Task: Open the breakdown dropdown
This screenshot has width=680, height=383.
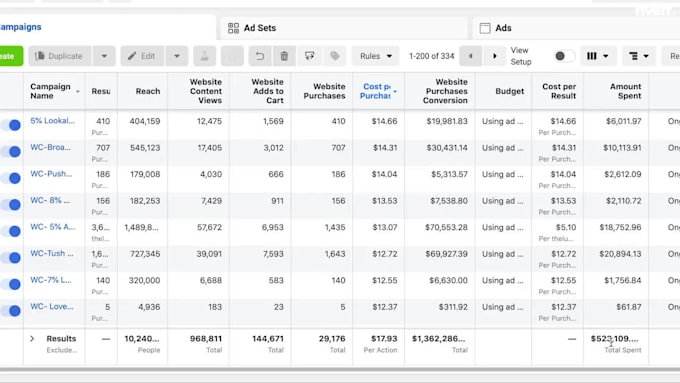Action: (639, 56)
